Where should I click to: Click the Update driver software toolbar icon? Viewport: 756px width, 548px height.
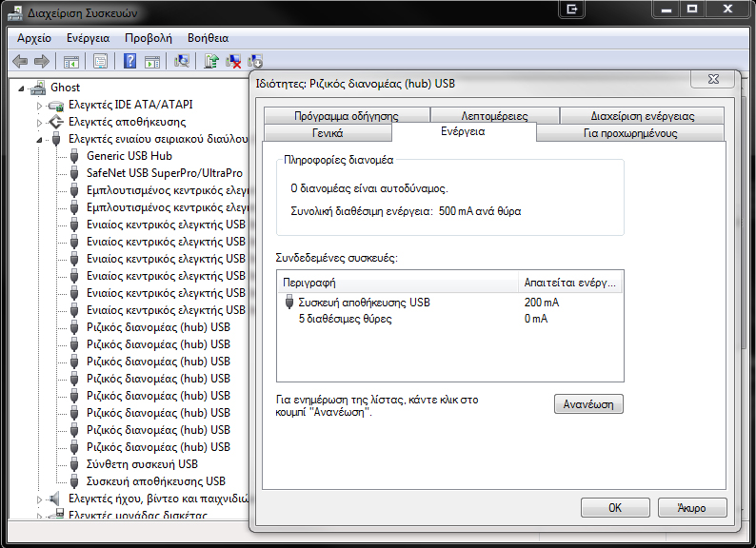click(211, 62)
